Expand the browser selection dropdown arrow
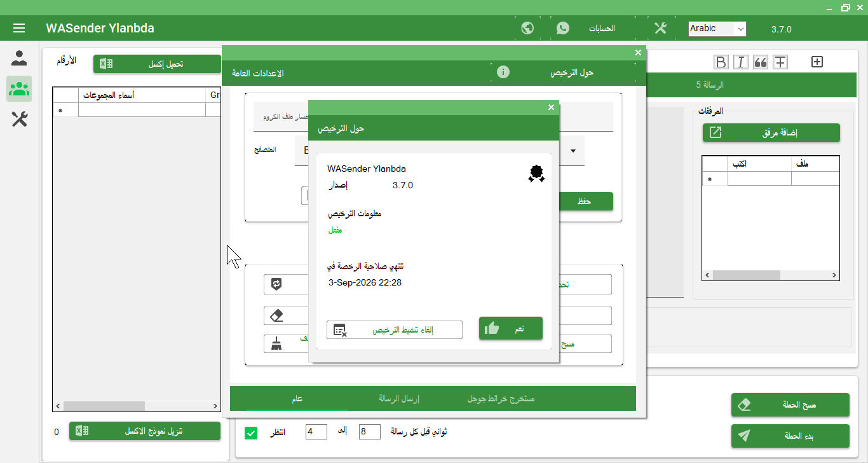 (x=573, y=151)
